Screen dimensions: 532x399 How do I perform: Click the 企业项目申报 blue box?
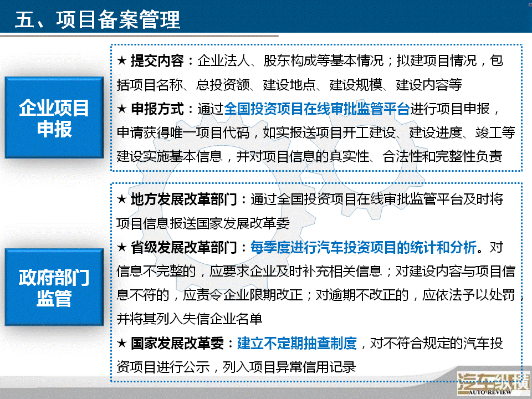click(54, 117)
